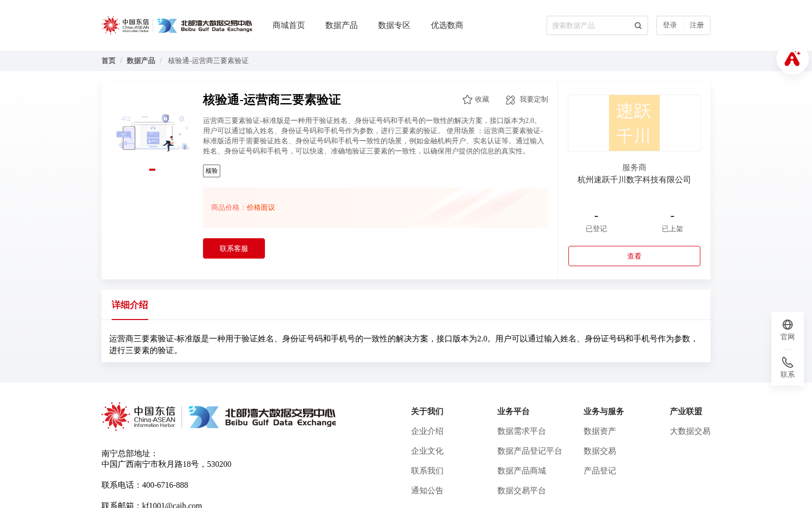Click phone number 400-6716-888
Viewport: 812px width, 508px height.
[165, 485]
